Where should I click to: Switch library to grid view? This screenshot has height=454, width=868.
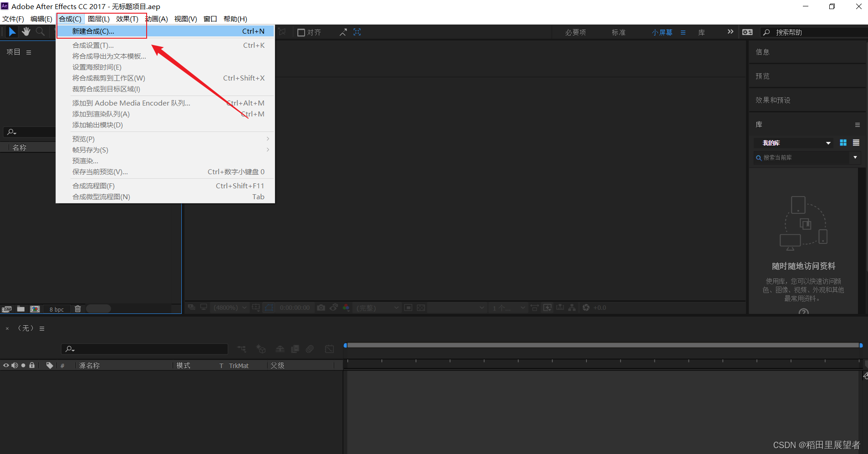(843, 143)
